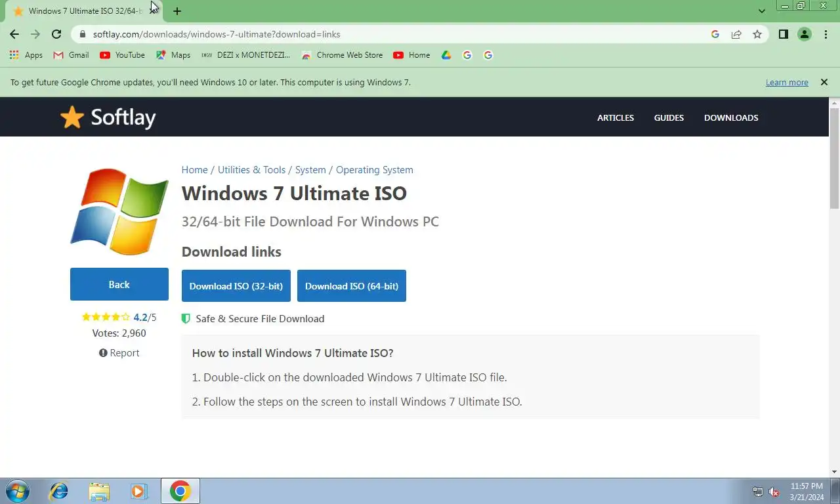The image size is (840, 504).
Task: Bookmark this page with star icon
Action: tap(757, 34)
